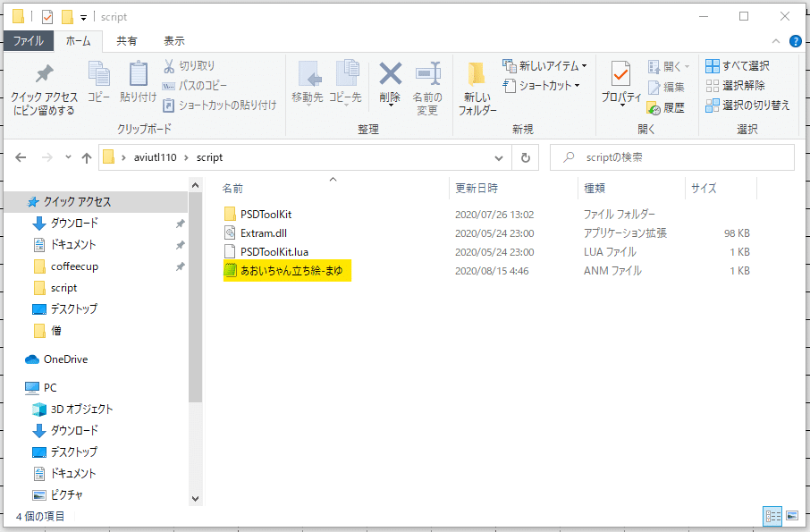Image resolution: width=810 pixels, height=532 pixels.
Task: Select あおいちゃん立ち絵-まゆ file
Action: [287, 271]
